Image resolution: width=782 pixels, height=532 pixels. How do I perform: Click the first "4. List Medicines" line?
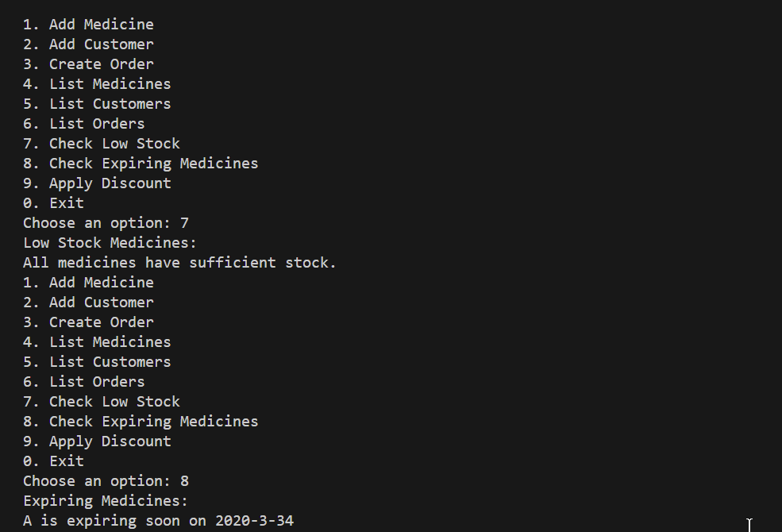[97, 84]
